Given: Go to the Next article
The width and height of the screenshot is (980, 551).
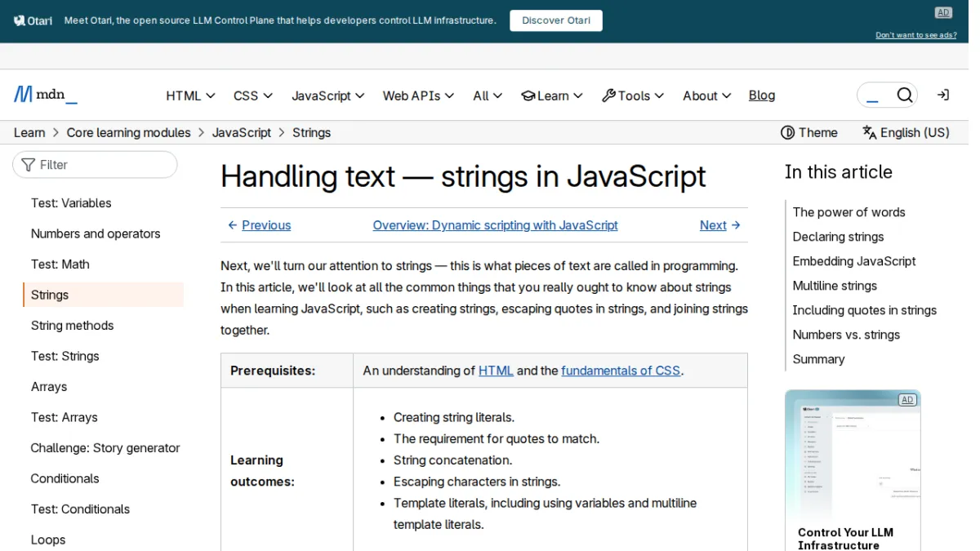Looking at the screenshot, I should (720, 225).
